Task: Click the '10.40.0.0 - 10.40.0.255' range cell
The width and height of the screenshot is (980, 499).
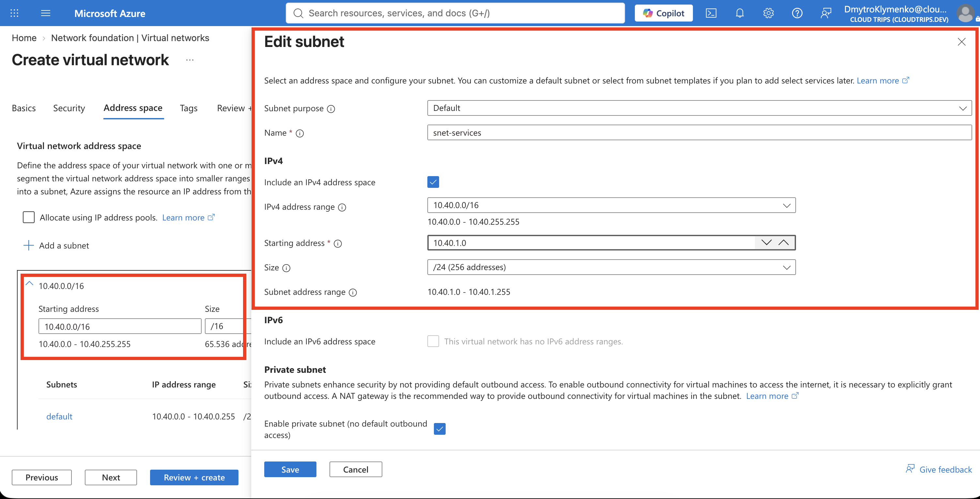Action: pyautogui.click(x=193, y=416)
